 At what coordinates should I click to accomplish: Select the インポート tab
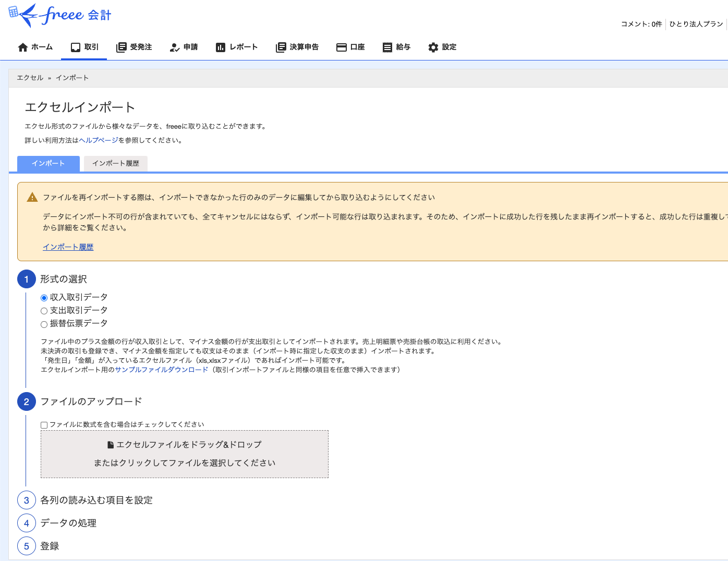48,163
